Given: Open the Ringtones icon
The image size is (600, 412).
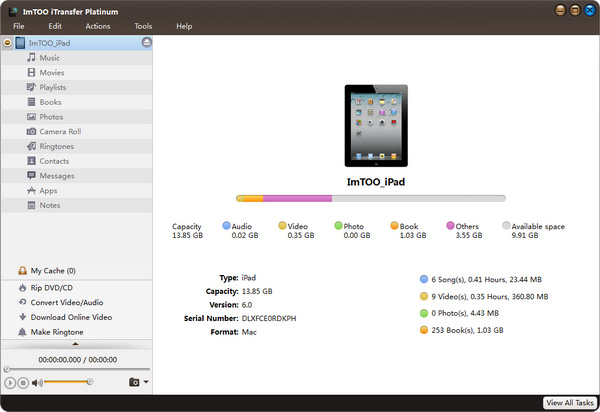Looking at the screenshot, I should tap(31, 146).
